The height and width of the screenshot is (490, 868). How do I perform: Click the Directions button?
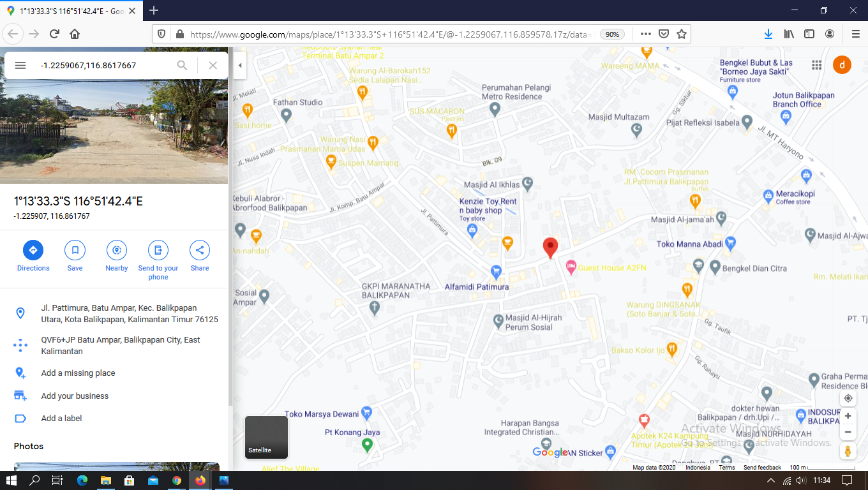pyautogui.click(x=33, y=250)
